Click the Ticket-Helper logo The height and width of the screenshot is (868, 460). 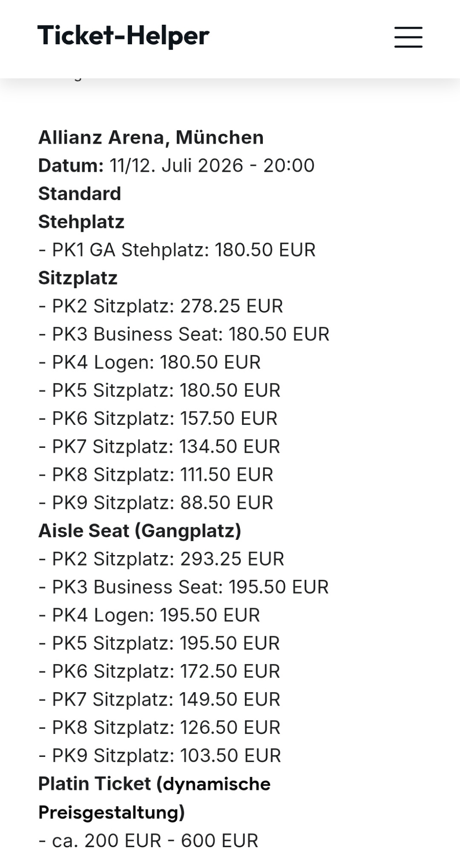click(123, 36)
